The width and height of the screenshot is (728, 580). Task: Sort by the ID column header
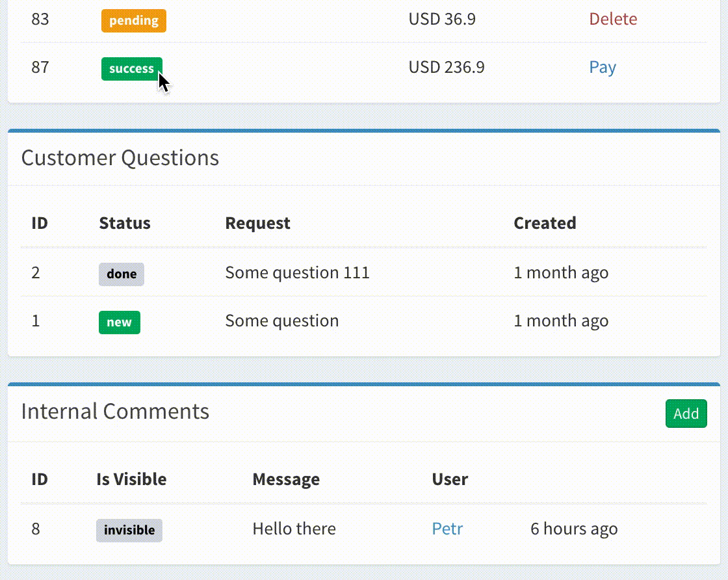coord(39,223)
